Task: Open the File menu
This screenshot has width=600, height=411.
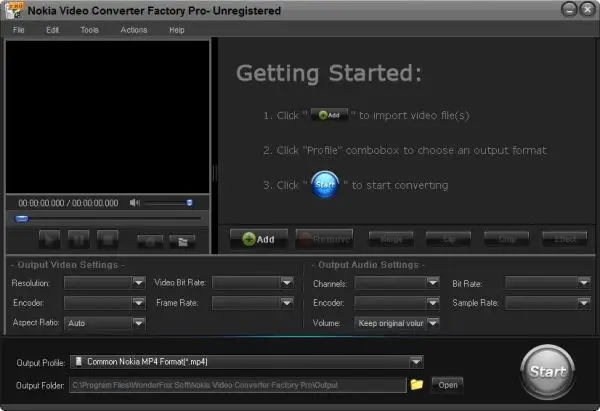Action: coord(18,30)
